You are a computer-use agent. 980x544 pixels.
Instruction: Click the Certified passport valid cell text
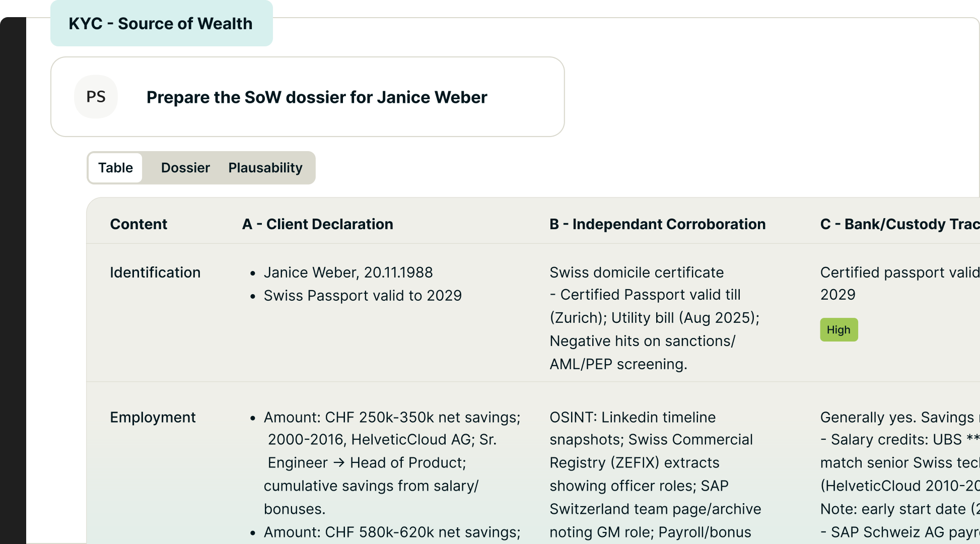tap(899, 273)
